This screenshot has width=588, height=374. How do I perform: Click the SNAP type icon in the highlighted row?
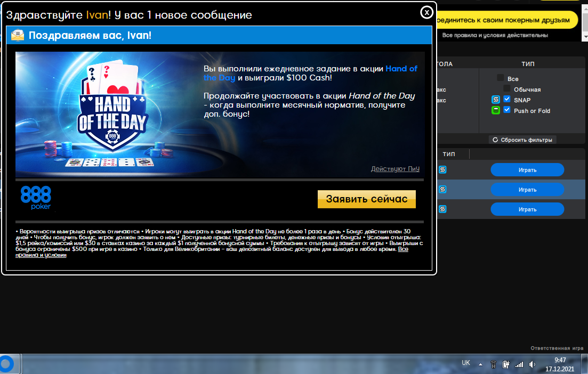click(442, 189)
